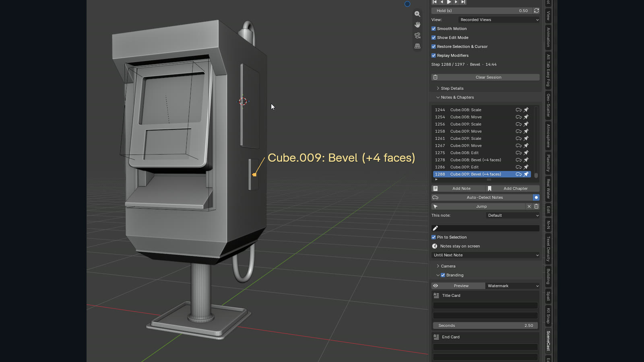Viewport: 644px width, 362px height.
Task: Click the eye icon on Preview button
Action: pos(436,286)
